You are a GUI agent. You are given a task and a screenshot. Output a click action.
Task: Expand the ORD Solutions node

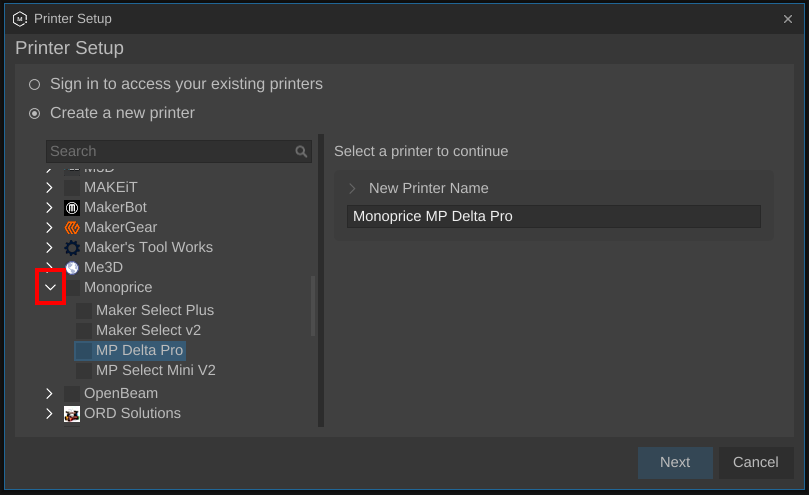(x=49, y=413)
